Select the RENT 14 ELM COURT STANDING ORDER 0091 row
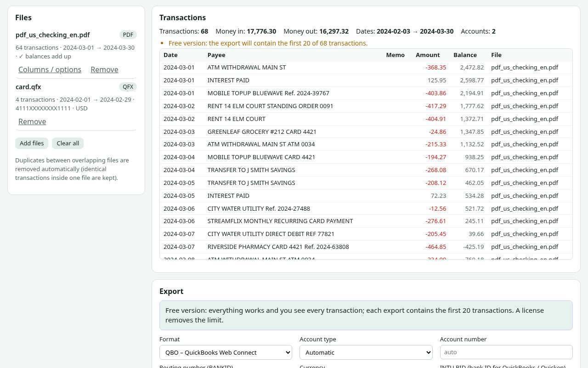The image size is (588, 368). [x=366, y=106]
